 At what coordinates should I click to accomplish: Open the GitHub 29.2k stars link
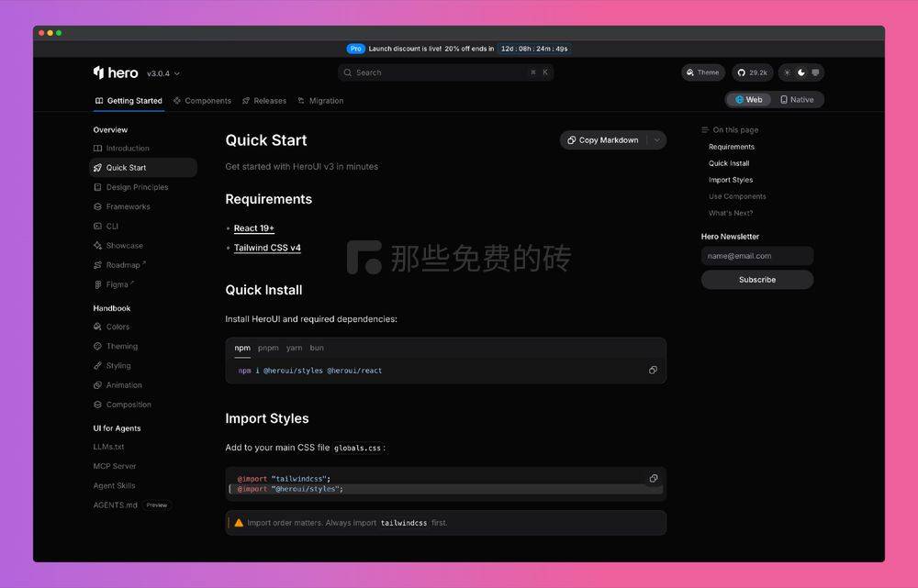coord(753,72)
